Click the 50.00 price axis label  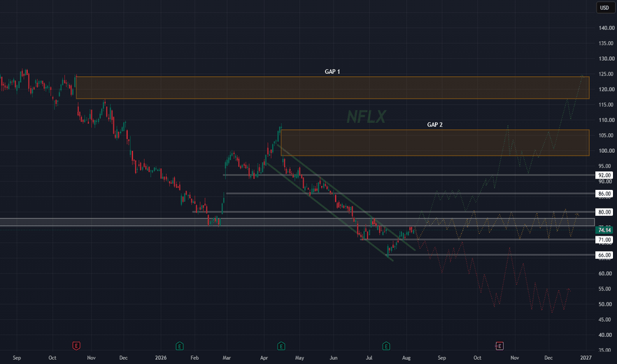click(x=605, y=304)
